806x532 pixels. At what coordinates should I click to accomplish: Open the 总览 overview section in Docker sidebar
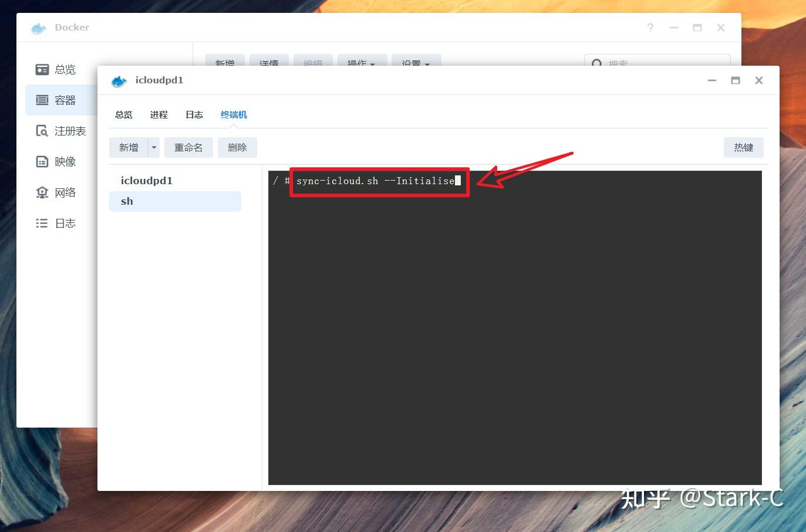tap(65, 69)
